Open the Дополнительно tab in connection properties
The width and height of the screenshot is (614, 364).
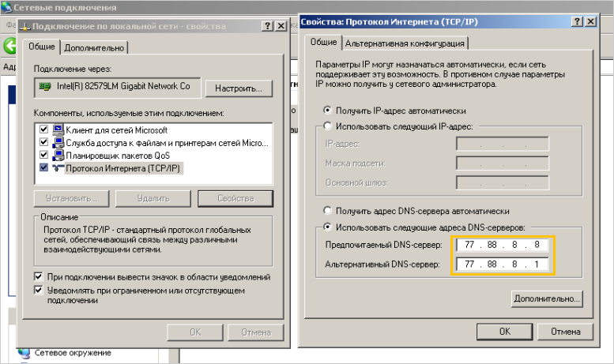pos(94,47)
